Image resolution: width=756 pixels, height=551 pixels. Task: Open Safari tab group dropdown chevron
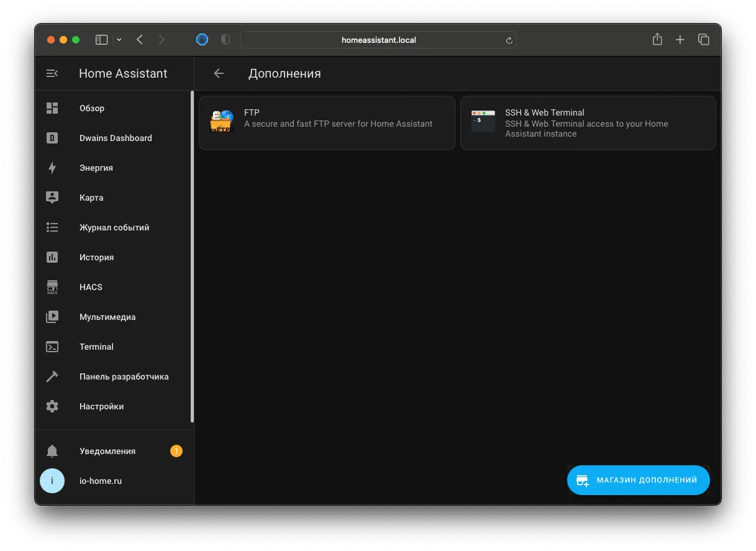click(119, 40)
